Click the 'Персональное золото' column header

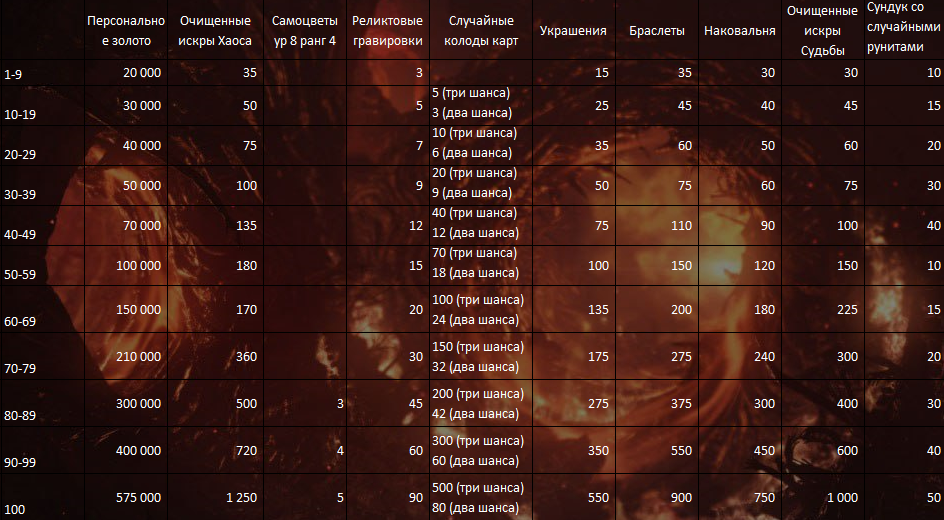(x=126, y=31)
